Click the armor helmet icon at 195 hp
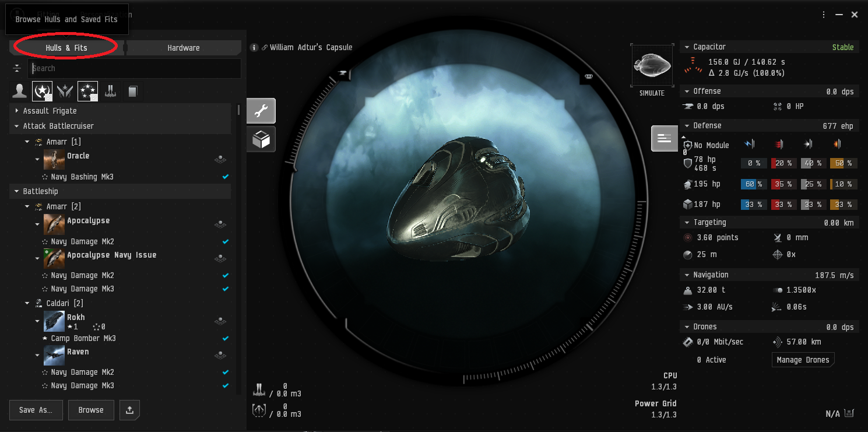Screen dimensions: 868x432 pyautogui.click(x=687, y=184)
